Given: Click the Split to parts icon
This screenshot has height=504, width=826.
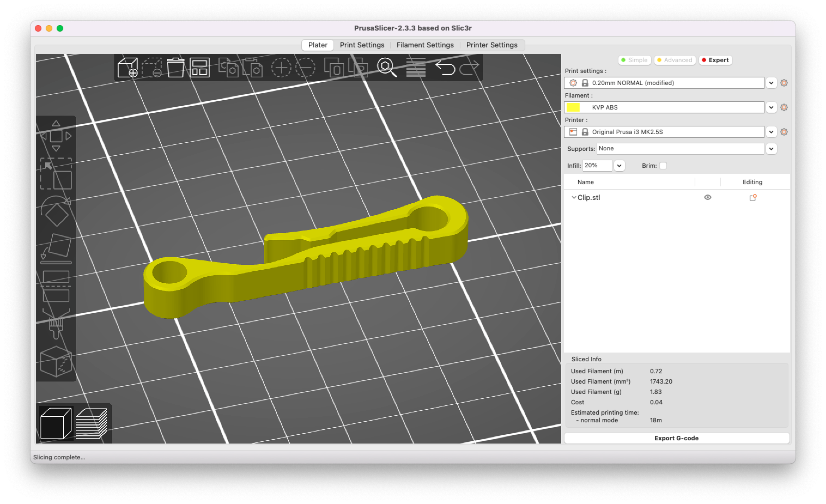Looking at the screenshot, I should [358, 67].
